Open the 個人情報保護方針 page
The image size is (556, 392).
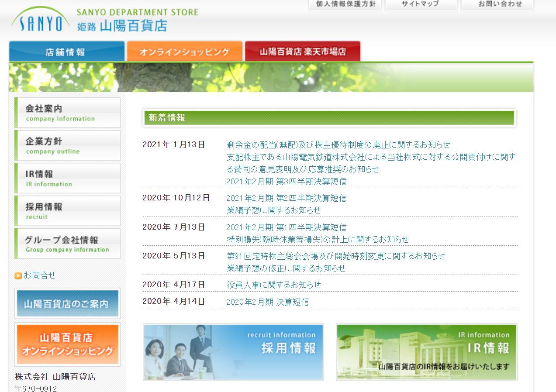click(x=345, y=4)
